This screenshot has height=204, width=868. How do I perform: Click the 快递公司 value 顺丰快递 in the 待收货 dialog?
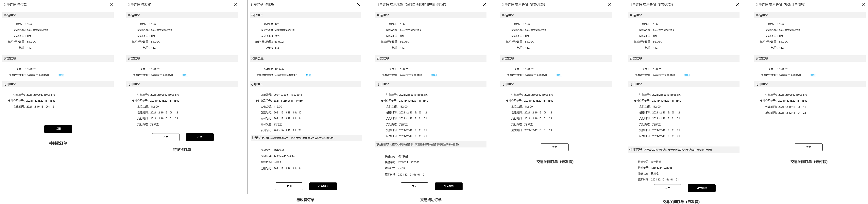pos(279,150)
